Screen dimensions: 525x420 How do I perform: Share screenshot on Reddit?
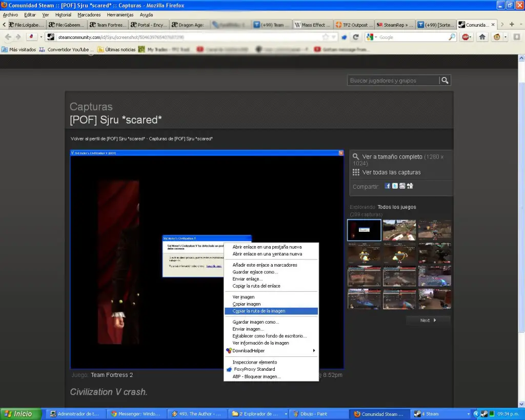tap(402, 186)
